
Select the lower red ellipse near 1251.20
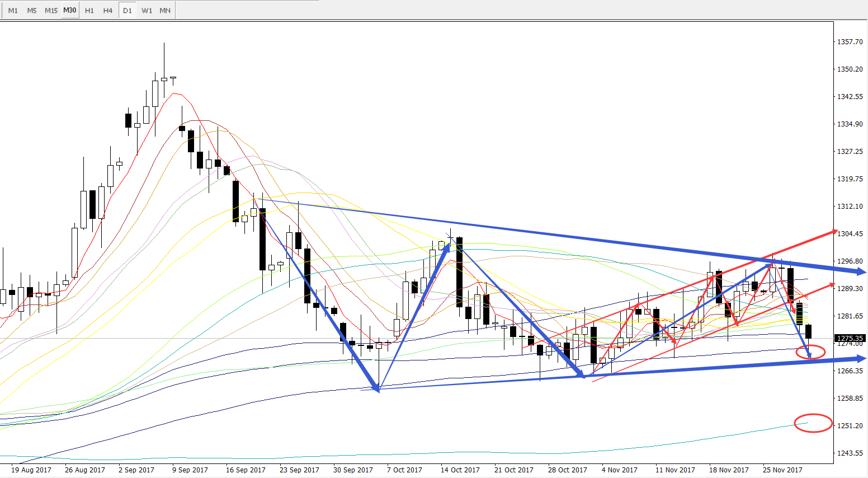pos(813,423)
